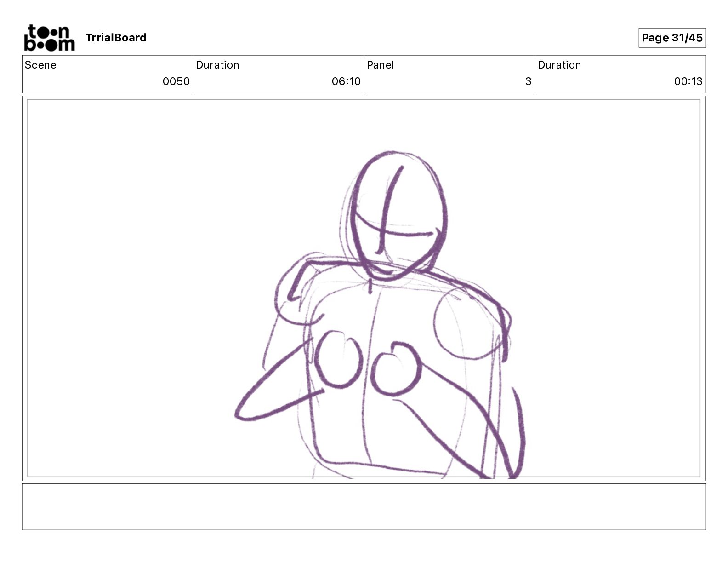
Task: Click the scene number '0050'
Action: pyautogui.click(x=176, y=81)
